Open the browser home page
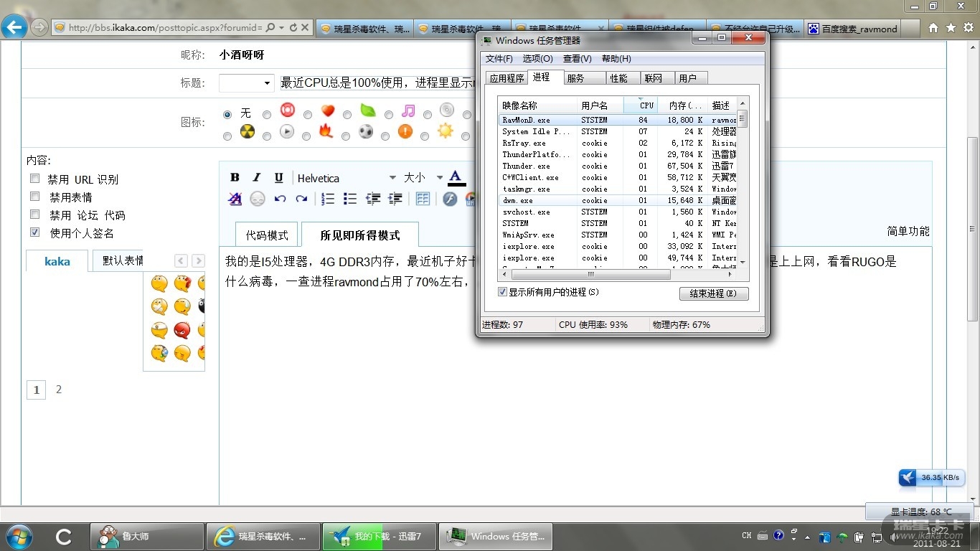 click(933, 28)
